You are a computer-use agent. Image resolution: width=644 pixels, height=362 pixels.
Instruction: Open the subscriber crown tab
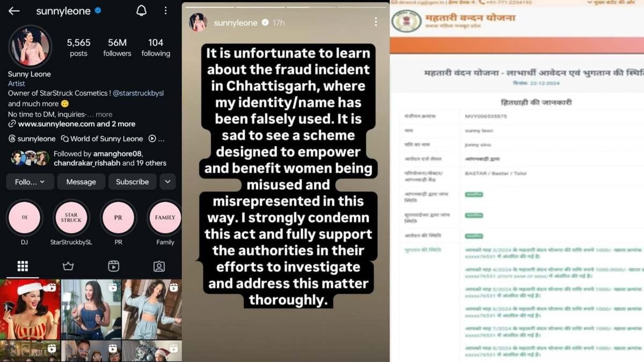(68, 266)
